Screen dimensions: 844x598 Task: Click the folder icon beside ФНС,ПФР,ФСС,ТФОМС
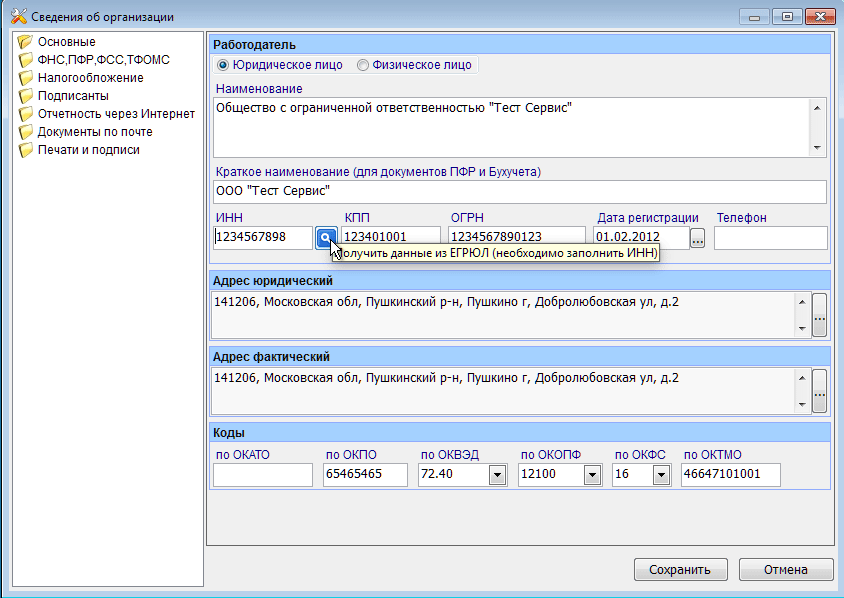[x=25, y=60]
